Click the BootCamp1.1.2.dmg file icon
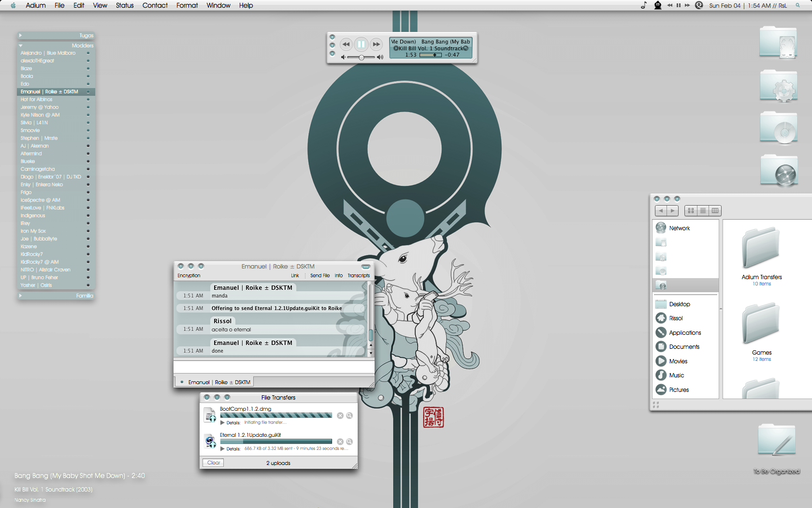 pyautogui.click(x=210, y=415)
